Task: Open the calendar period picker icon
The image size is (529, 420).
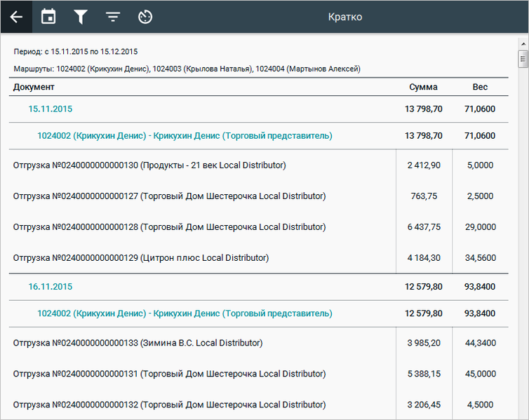Action: point(48,17)
